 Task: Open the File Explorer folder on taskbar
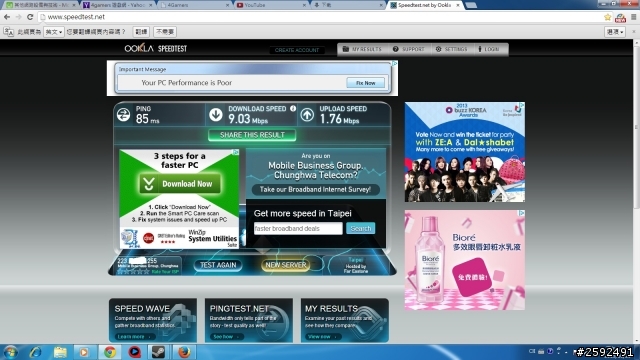pyautogui.click(x=60, y=352)
